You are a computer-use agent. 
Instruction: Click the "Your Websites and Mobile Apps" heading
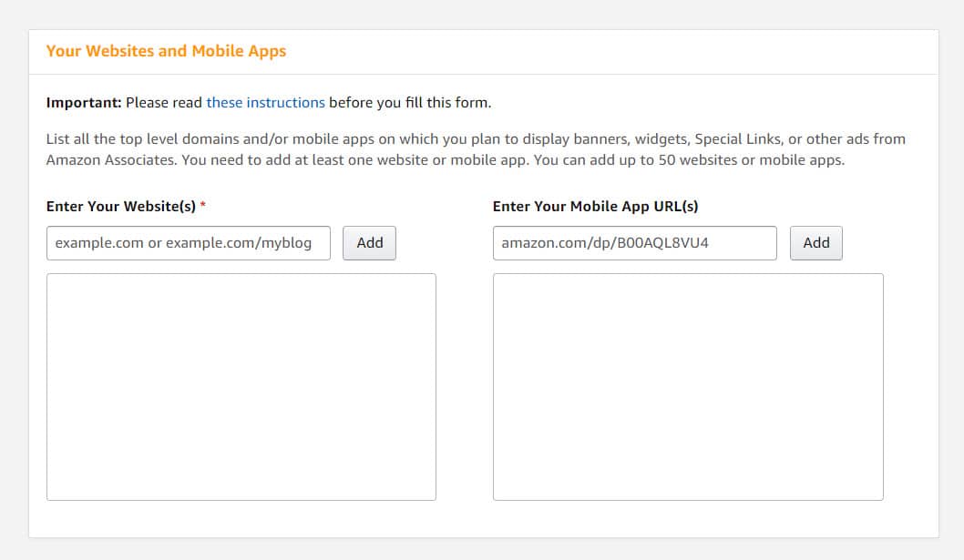click(x=166, y=50)
